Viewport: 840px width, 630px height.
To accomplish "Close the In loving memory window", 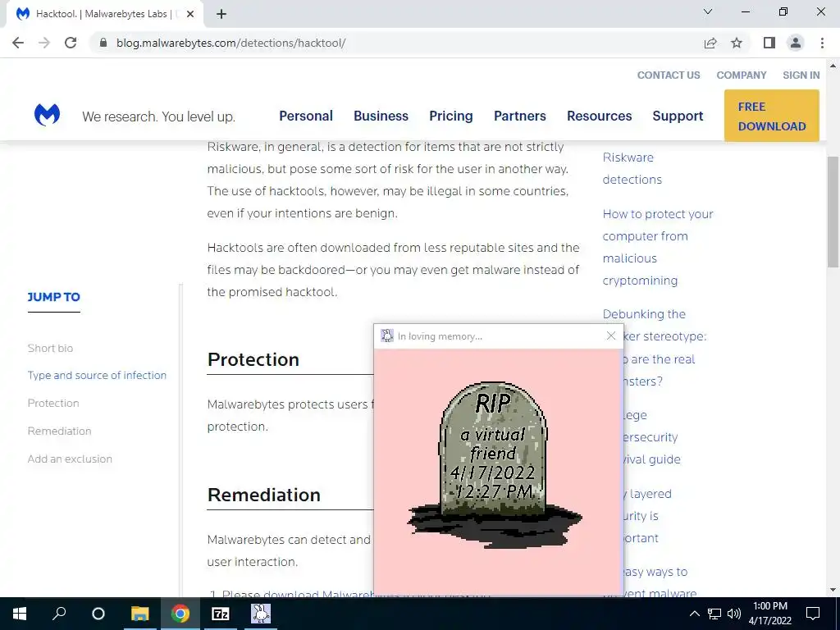I will click(610, 336).
